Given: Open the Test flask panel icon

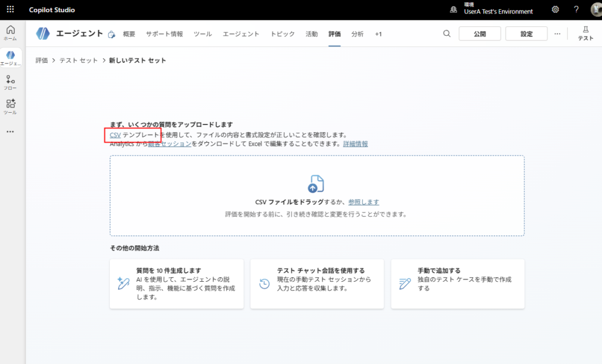Looking at the screenshot, I should 586,33.
